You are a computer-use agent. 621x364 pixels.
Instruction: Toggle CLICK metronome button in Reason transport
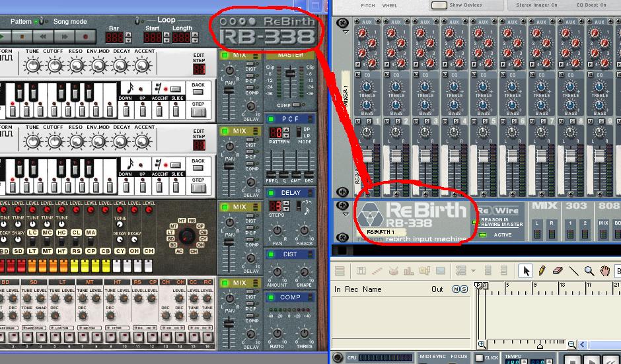(479, 358)
